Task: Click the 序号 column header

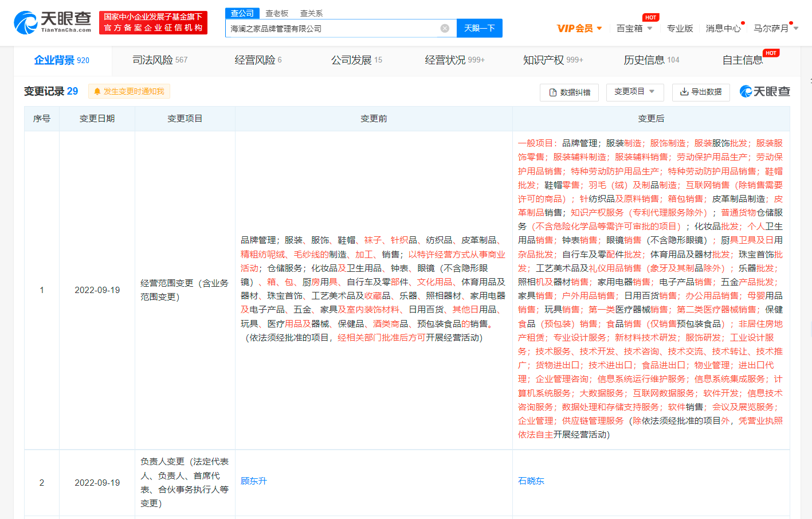Action: coord(42,119)
